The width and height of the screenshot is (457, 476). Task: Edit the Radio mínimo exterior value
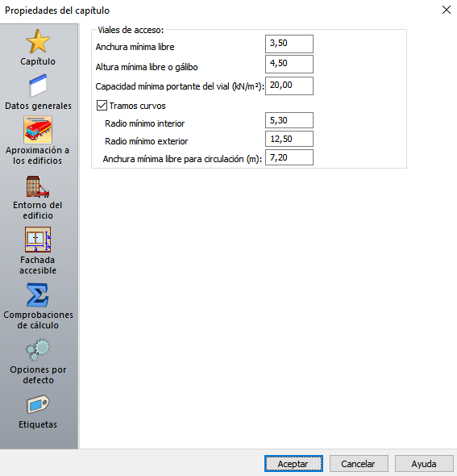(x=289, y=139)
